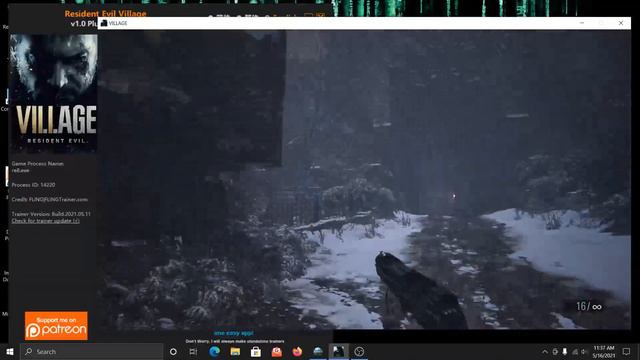Show hidden system tray icons

click(x=545, y=351)
